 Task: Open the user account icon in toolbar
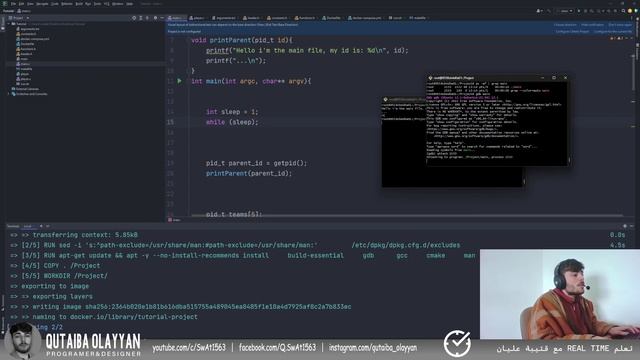pyautogui.click(x=540, y=11)
